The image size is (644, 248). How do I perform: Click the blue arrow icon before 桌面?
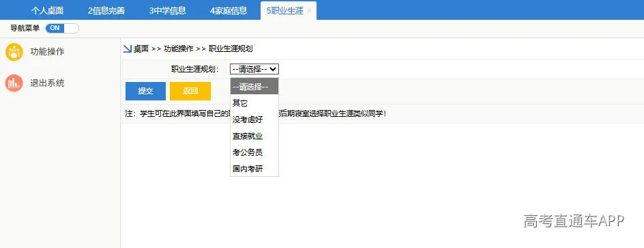pyautogui.click(x=128, y=49)
